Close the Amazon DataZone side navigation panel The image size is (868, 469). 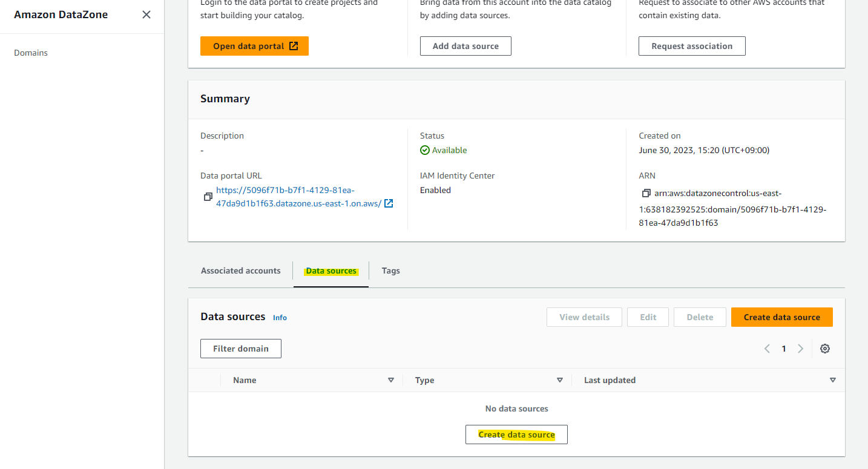coord(146,15)
